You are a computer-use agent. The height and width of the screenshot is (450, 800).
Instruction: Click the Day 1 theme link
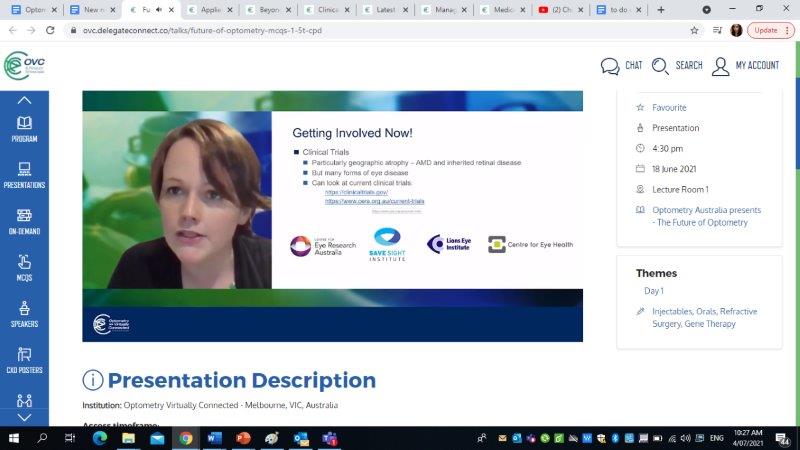pyautogui.click(x=654, y=291)
